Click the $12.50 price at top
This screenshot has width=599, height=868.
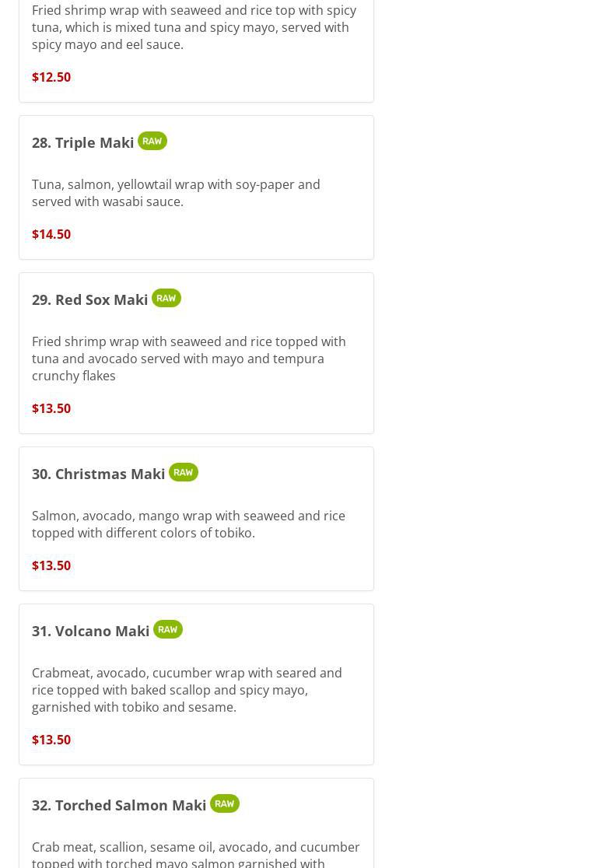pos(51,77)
